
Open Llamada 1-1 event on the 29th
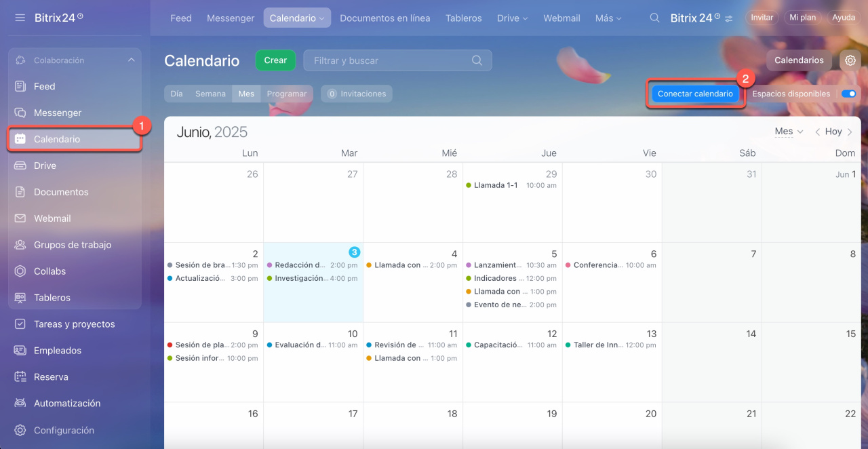[x=511, y=185]
